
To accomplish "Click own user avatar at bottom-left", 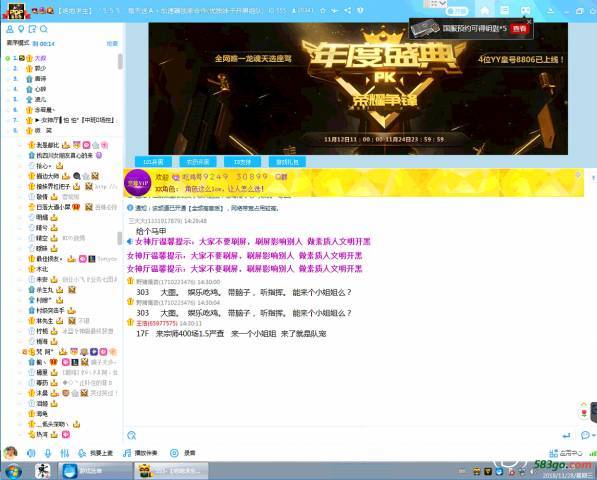I will 10,453.
